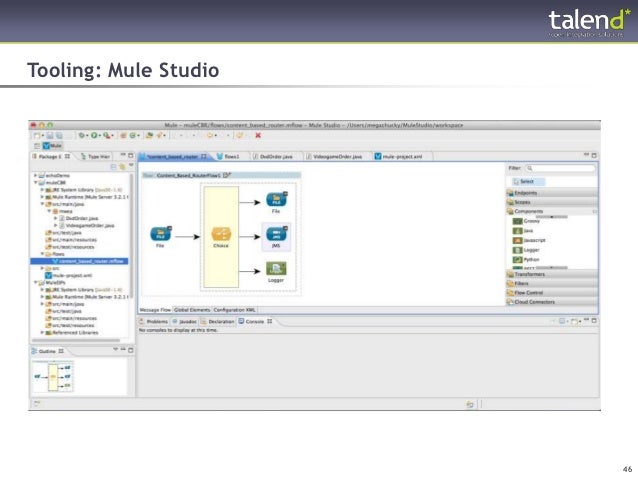Pick Javascript component in the palette

coord(529,240)
